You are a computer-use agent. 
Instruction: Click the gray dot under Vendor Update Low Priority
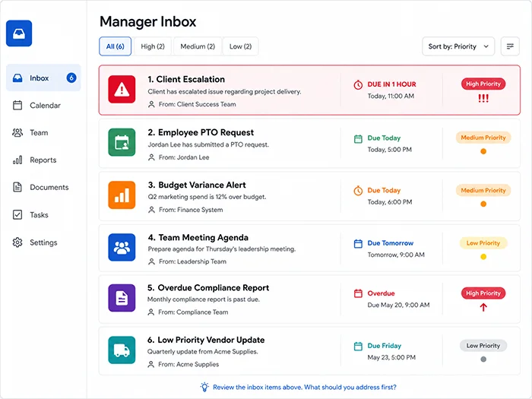(x=483, y=359)
